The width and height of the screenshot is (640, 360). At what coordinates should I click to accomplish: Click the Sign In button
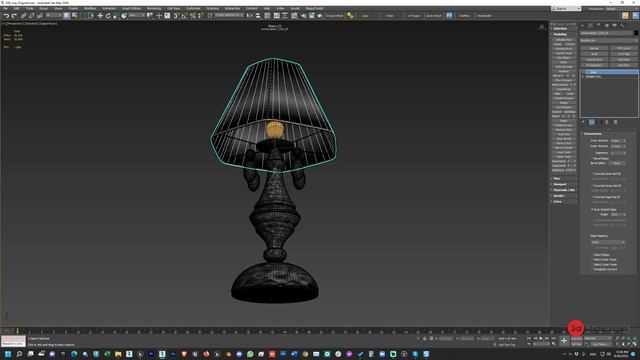coord(566,9)
